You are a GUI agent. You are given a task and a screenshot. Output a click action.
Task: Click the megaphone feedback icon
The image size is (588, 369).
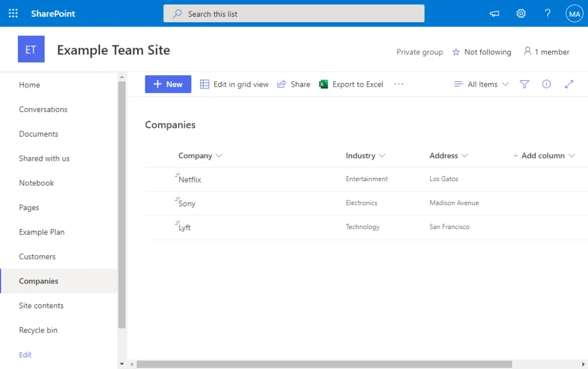[x=494, y=14]
